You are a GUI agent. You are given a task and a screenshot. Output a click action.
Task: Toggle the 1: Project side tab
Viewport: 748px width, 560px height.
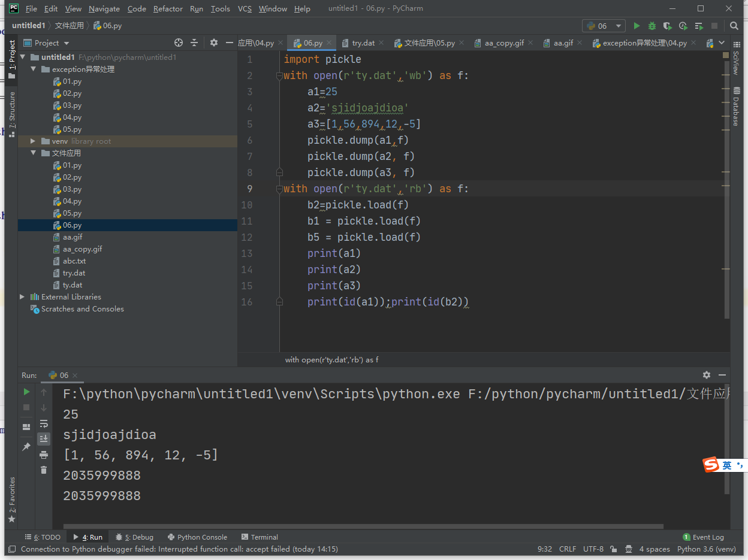11,59
